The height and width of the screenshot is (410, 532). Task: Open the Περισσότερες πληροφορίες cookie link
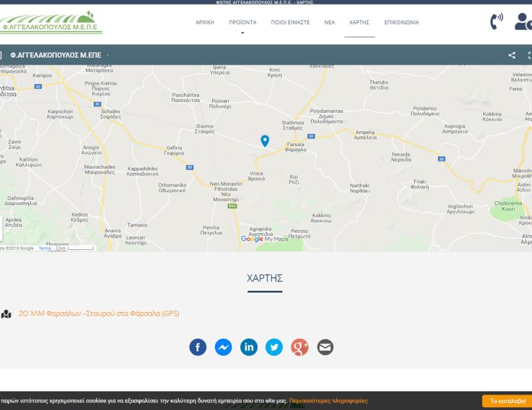click(x=328, y=401)
